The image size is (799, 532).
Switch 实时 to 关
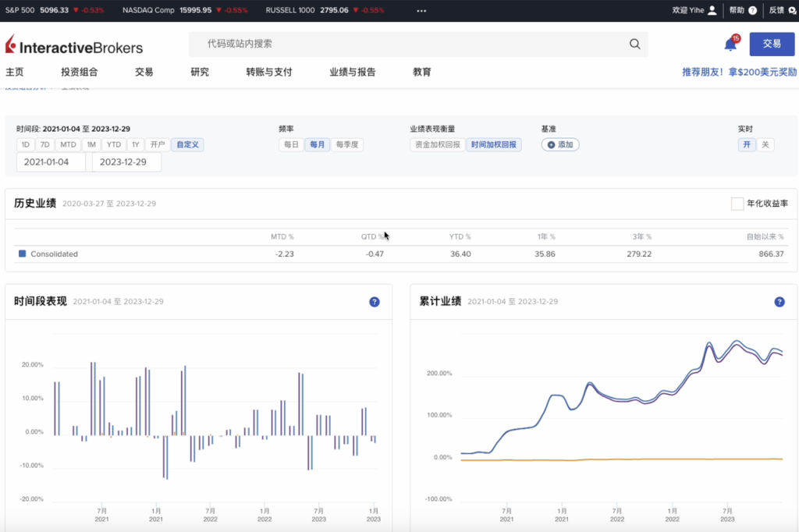(x=765, y=144)
